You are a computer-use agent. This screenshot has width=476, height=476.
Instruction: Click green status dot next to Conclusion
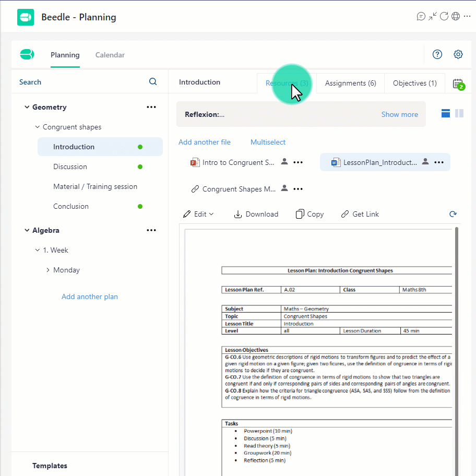pos(140,207)
